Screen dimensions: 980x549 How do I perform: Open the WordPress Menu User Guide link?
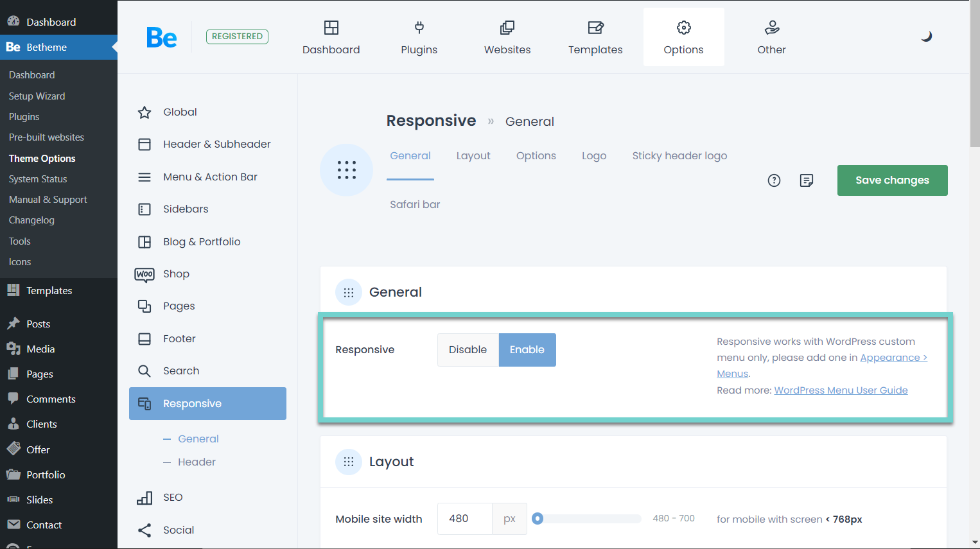pyautogui.click(x=841, y=390)
